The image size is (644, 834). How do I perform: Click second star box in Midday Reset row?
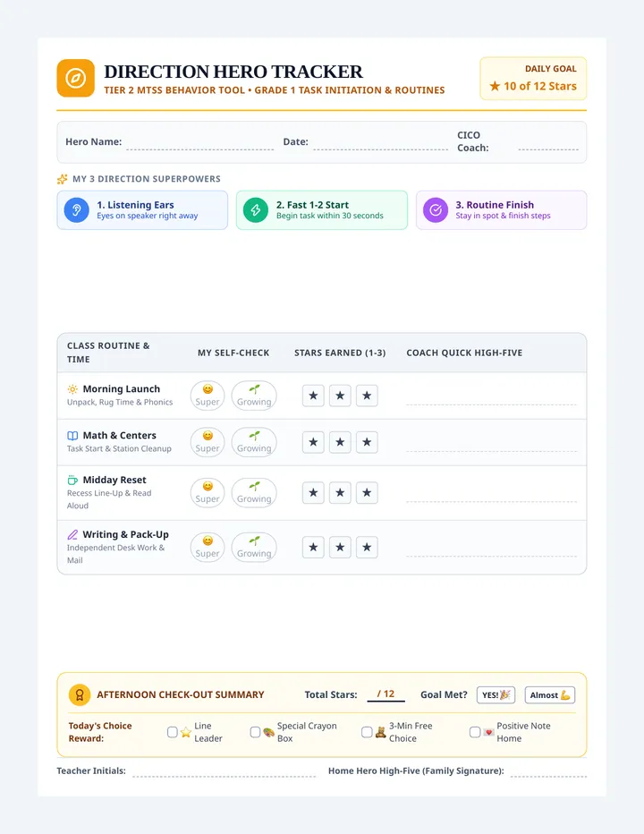340,492
